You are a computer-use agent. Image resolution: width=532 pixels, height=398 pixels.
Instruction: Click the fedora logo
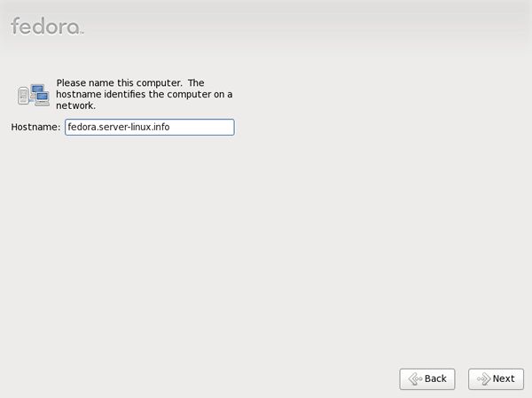47,26
